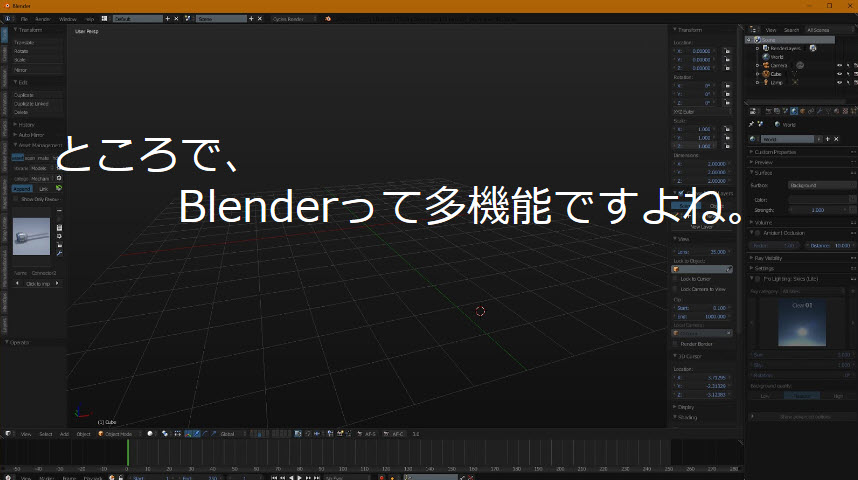The width and height of the screenshot is (858, 480).
Task: Toggle the Ambient Occlusion checkbox
Action: tap(758, 233)
